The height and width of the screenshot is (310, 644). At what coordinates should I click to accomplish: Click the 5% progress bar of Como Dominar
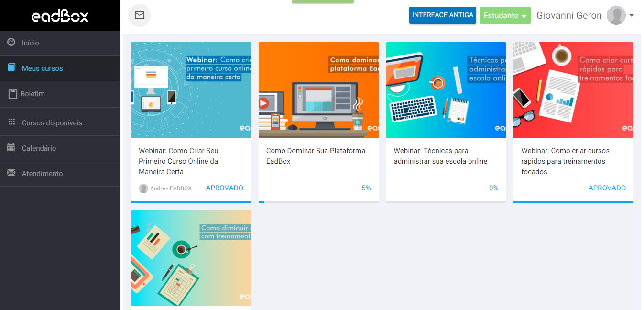click(318, 201)
